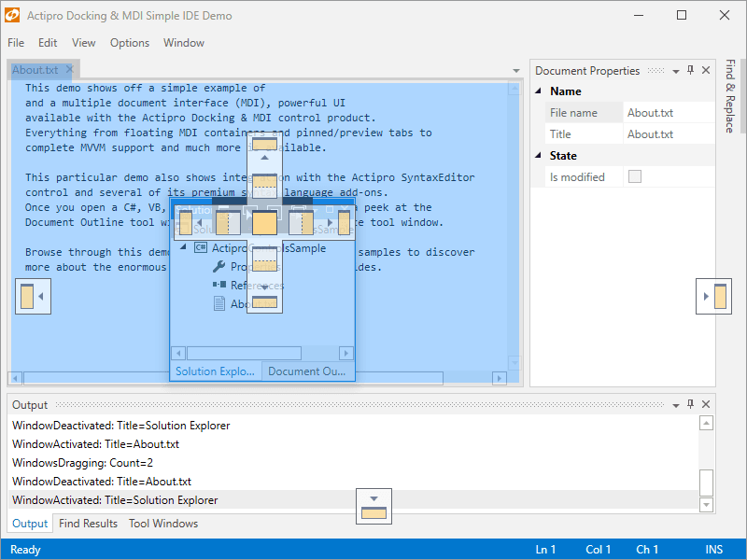
Task: Click the C# project icon in Solution Explorer
Action: click(x=201, y=247)
